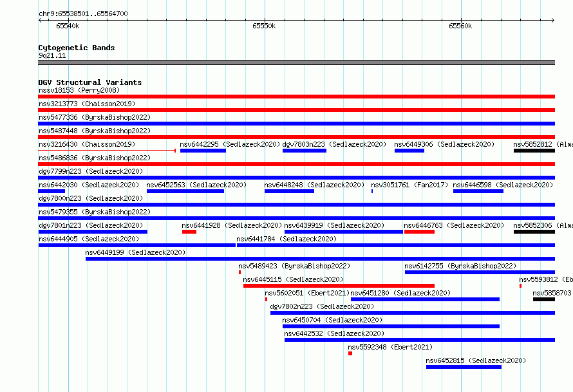Click the thin red line under nsv3216430

[107, 151]
